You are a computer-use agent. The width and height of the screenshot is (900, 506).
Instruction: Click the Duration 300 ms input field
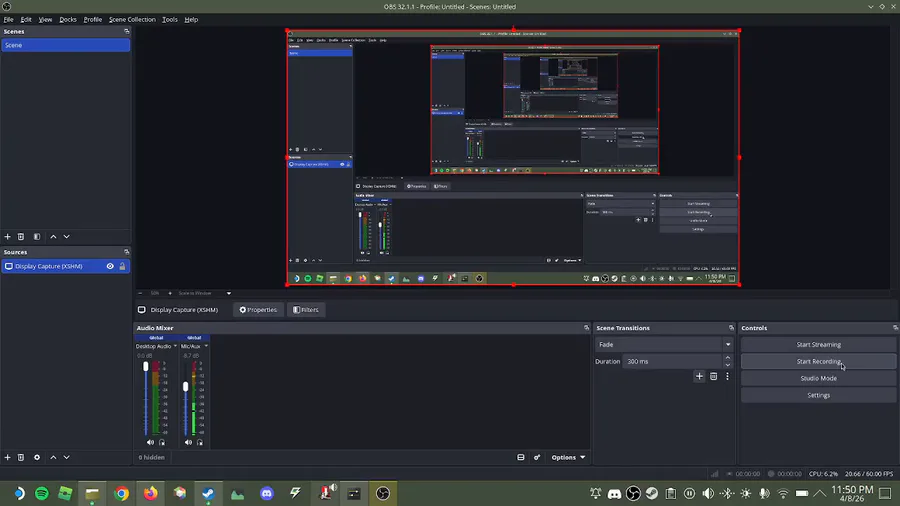(672, 361)
